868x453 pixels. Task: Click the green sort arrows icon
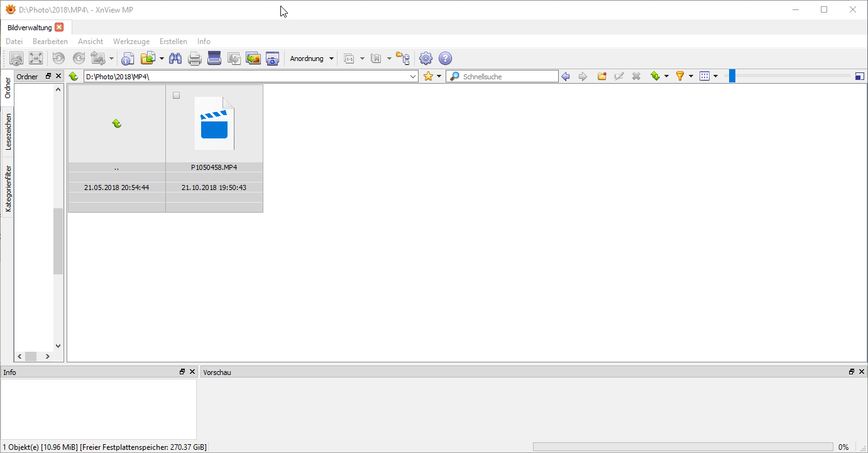(x=656, y=76)
